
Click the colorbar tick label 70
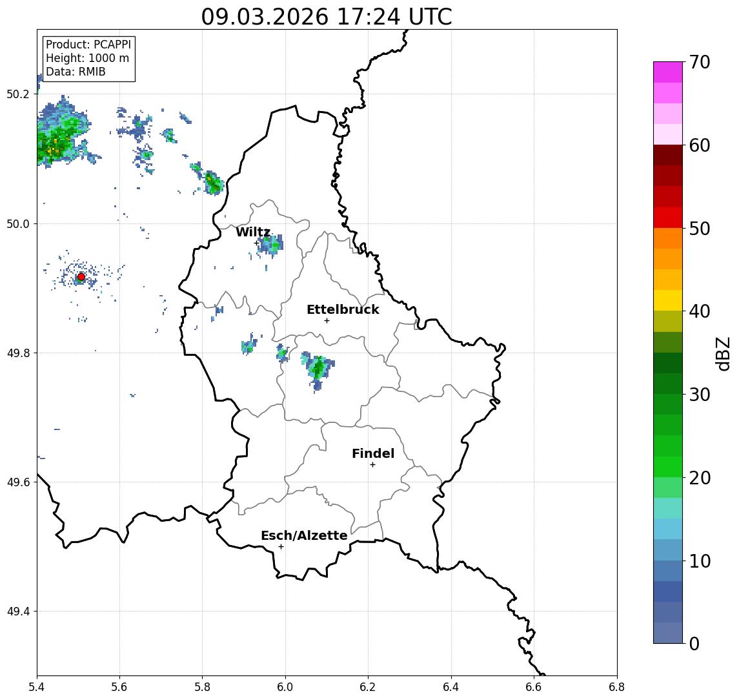coord(699,62)
